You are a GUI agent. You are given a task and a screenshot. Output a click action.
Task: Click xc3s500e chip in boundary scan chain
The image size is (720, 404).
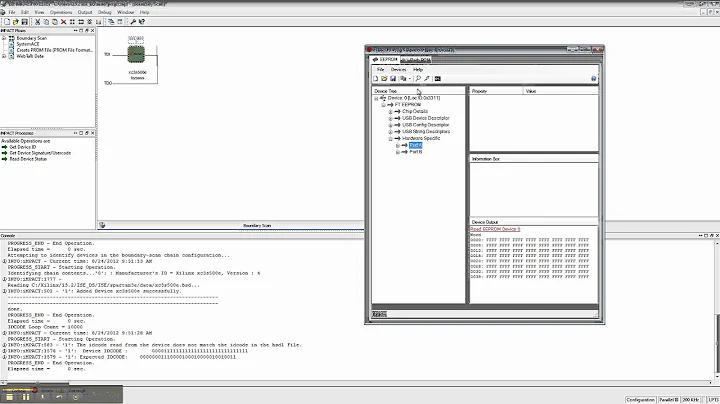[x=136, y=54]
